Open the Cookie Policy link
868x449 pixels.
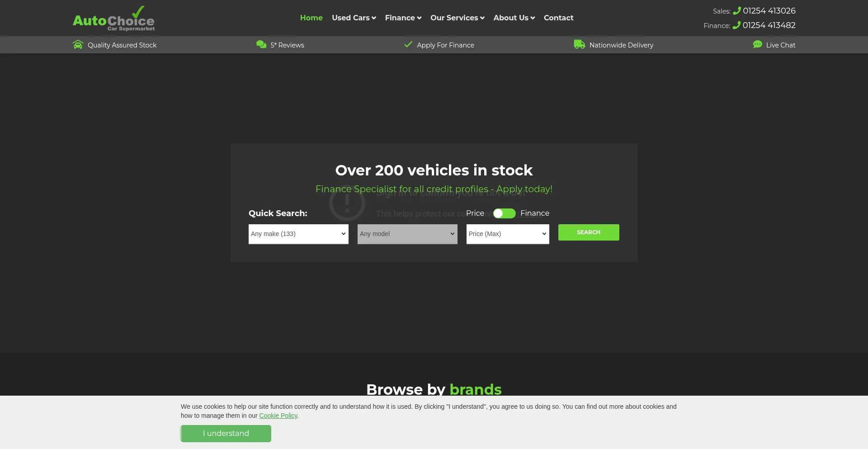point(278,416)
